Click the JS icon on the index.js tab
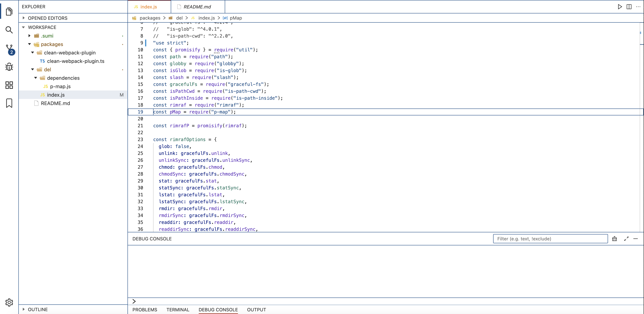This screenshot has height=314, width=644. coord(136,7)
